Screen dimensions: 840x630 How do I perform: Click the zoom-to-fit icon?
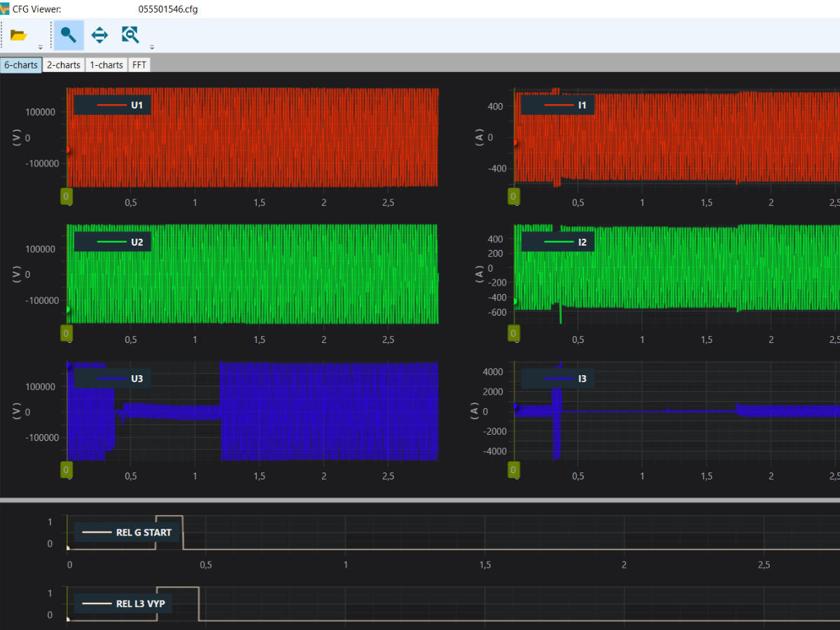(130, 34)
